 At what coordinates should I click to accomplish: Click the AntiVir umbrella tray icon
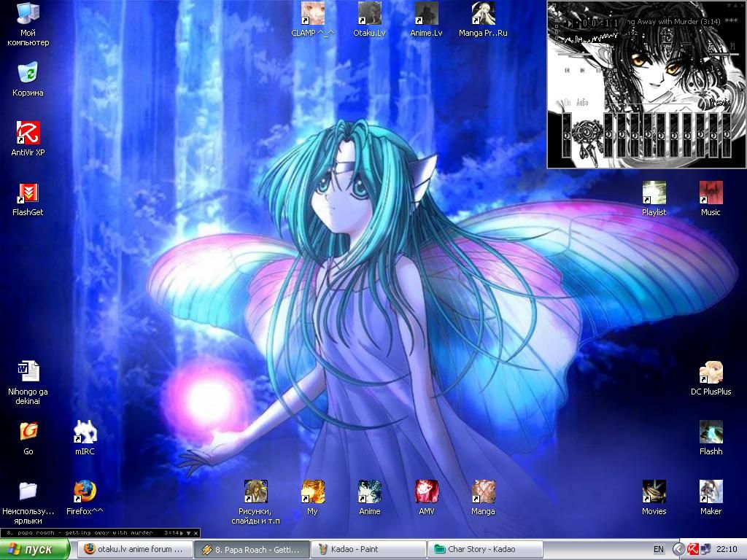point(692,549)
